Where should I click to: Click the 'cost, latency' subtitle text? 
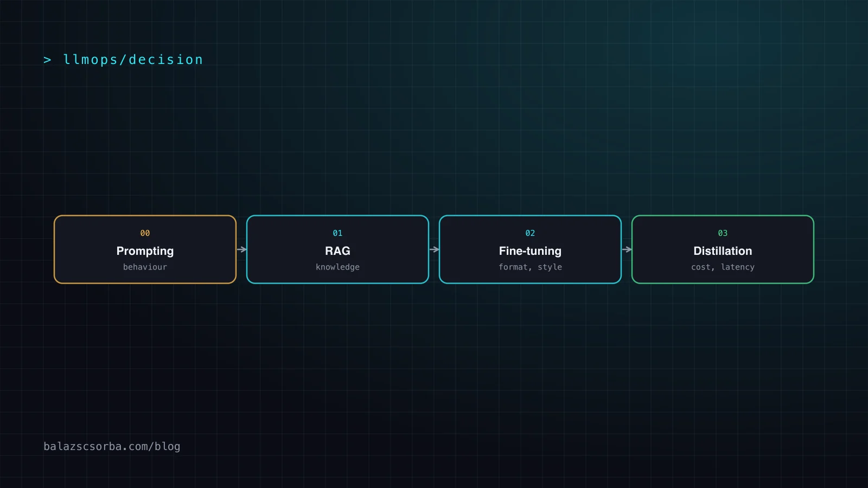pos(723,267)
